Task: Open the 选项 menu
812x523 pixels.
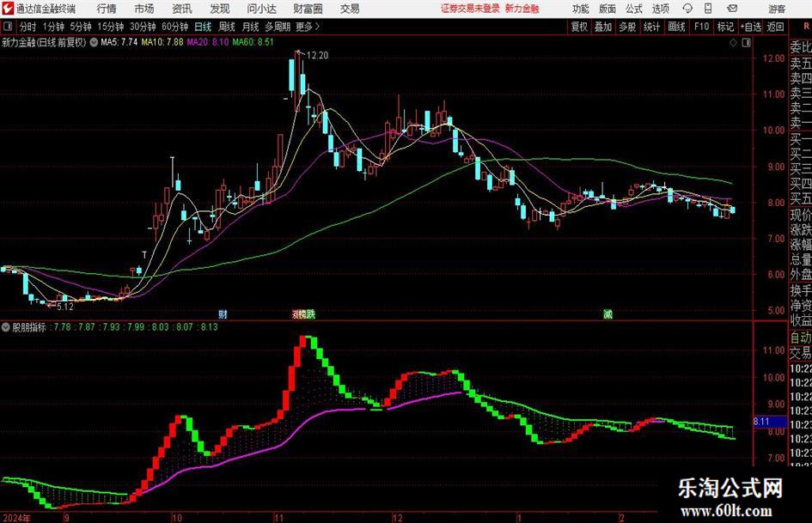Action: coord(660,9)
